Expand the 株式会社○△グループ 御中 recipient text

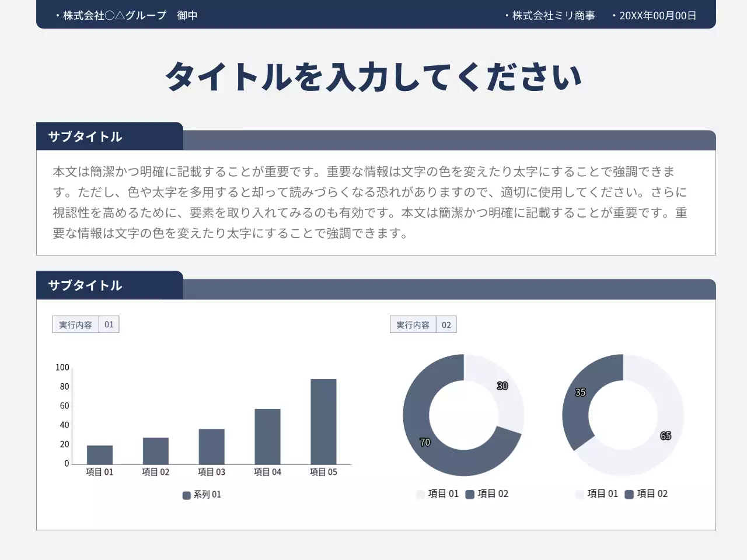point(126,16)
